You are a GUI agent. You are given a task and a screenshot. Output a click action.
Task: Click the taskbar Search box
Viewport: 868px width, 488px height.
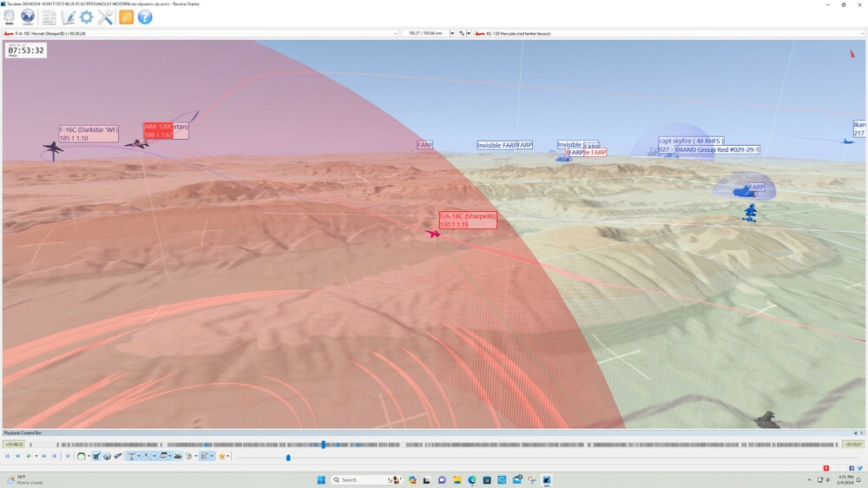point(365,479)
